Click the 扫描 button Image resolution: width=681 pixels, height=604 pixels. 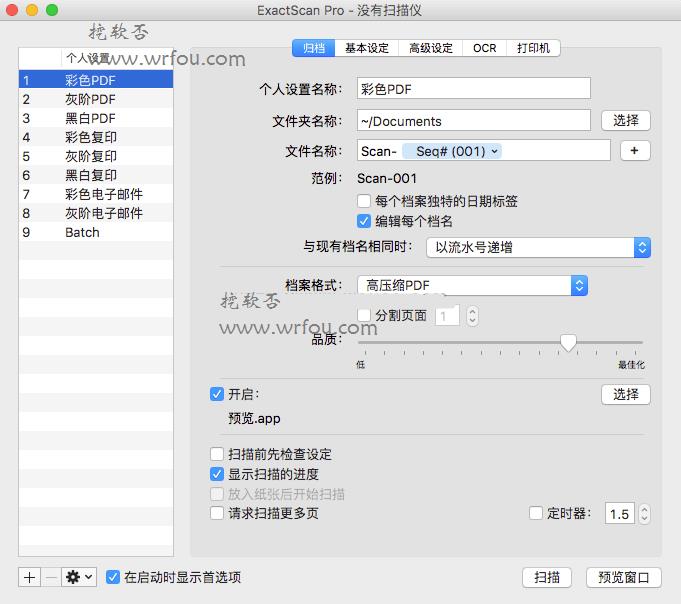coord(547,577)
